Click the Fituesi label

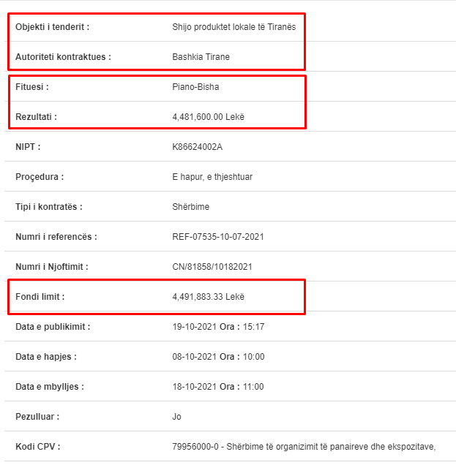(32, 87)
